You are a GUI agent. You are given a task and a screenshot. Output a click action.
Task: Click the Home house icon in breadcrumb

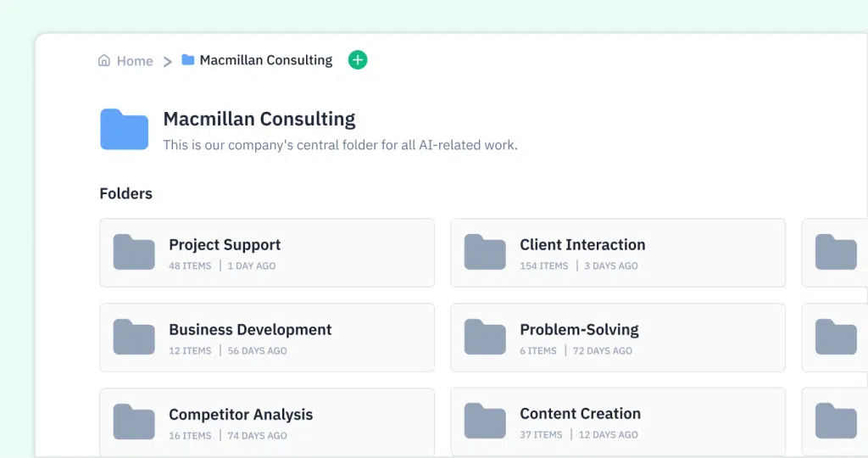coord(104,60)
